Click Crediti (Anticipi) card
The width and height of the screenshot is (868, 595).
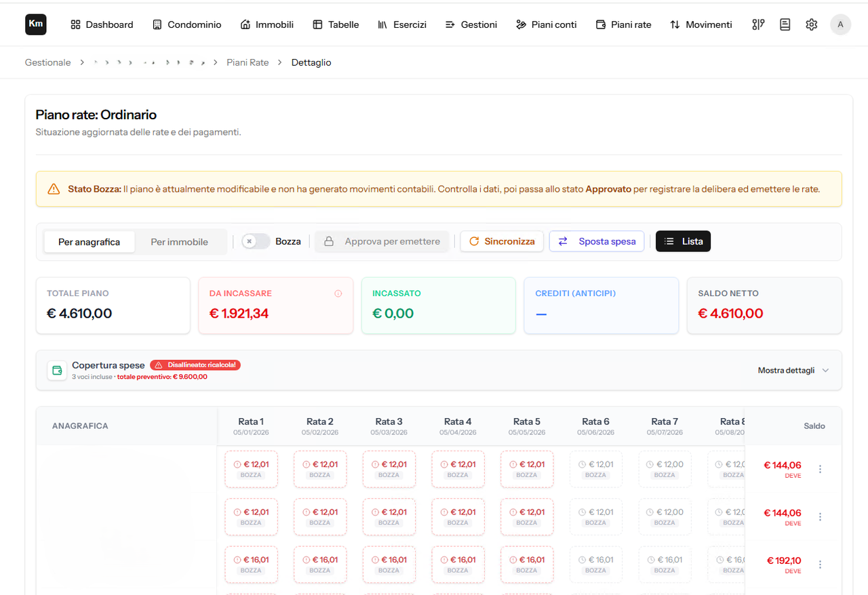pyautogui.click(x=601, y=306)
